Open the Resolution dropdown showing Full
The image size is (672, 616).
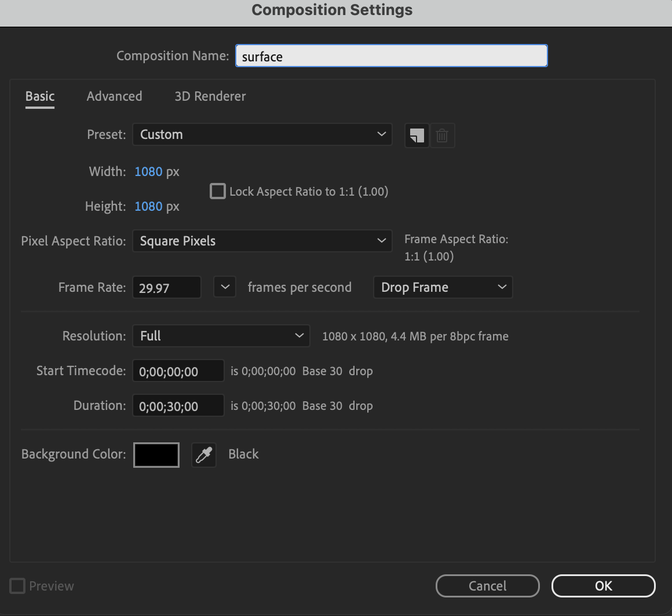[x=221, y=336]
